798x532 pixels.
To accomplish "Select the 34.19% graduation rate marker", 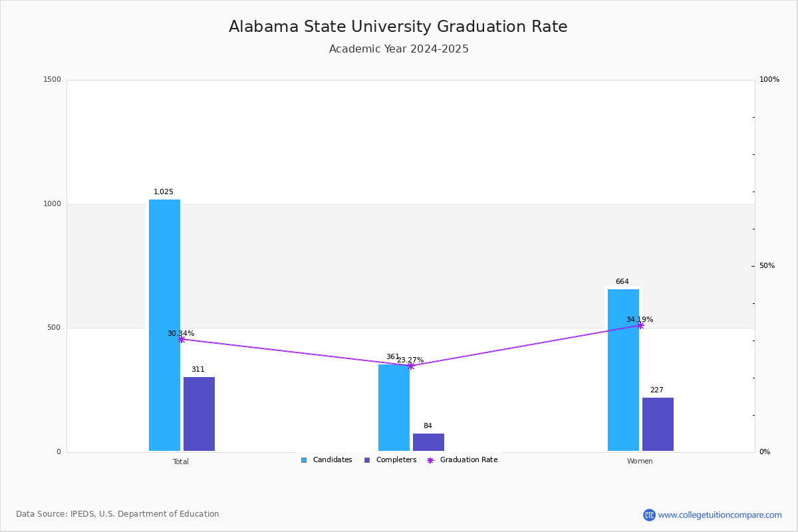I will (640, 325).
